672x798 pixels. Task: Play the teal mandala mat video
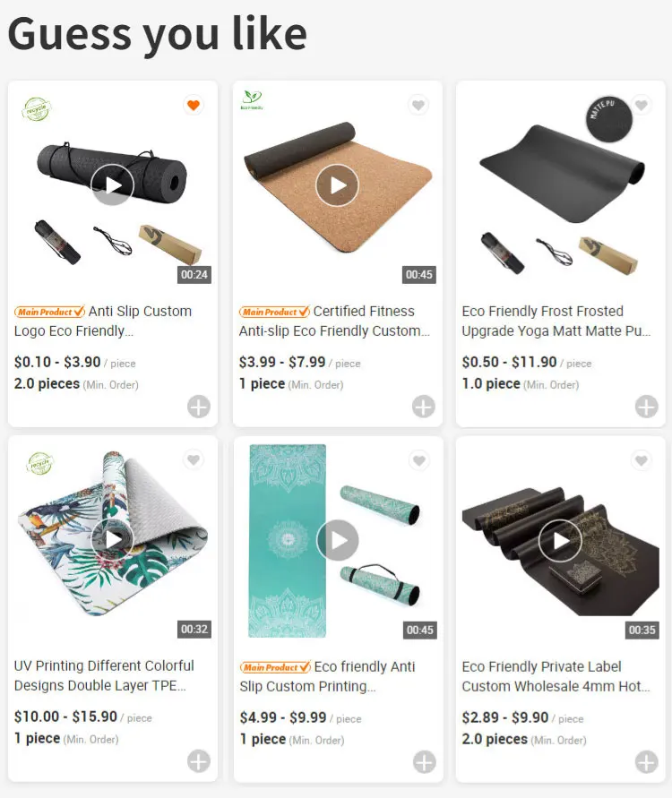click(x=338, y=540)
